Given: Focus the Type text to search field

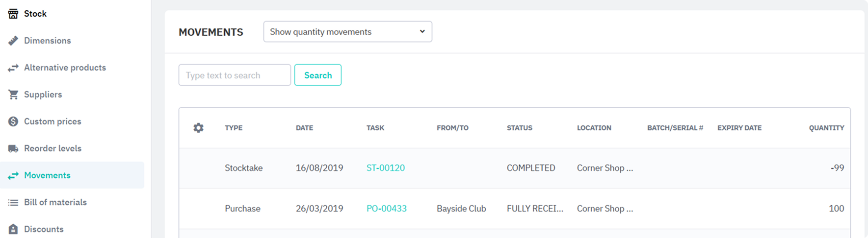Looking at the screenshot, I should click(x=235, y=75).
